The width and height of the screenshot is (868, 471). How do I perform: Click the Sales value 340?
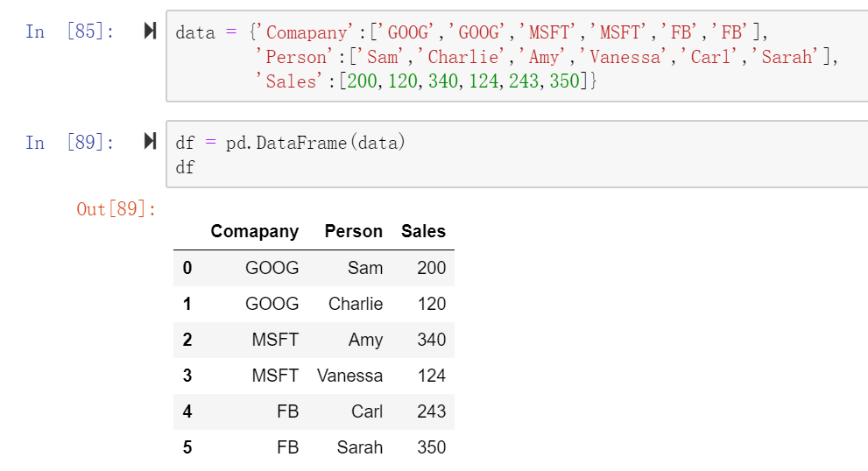pyautogui.click(x=431, y=340)
